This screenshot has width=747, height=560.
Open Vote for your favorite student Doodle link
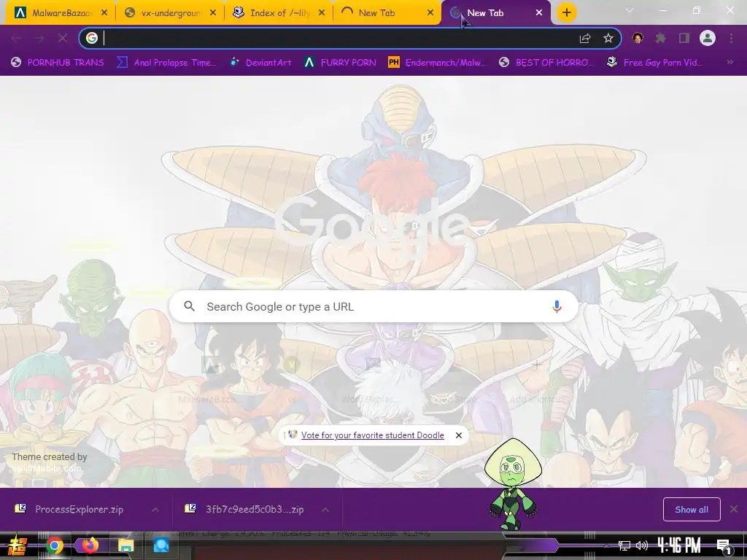tap(373, 435)
